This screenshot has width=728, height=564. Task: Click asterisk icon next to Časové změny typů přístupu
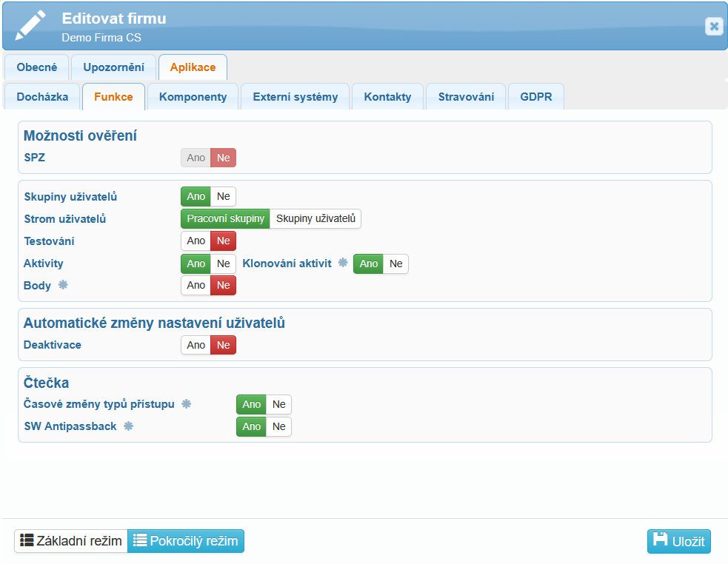click(187, 404)
